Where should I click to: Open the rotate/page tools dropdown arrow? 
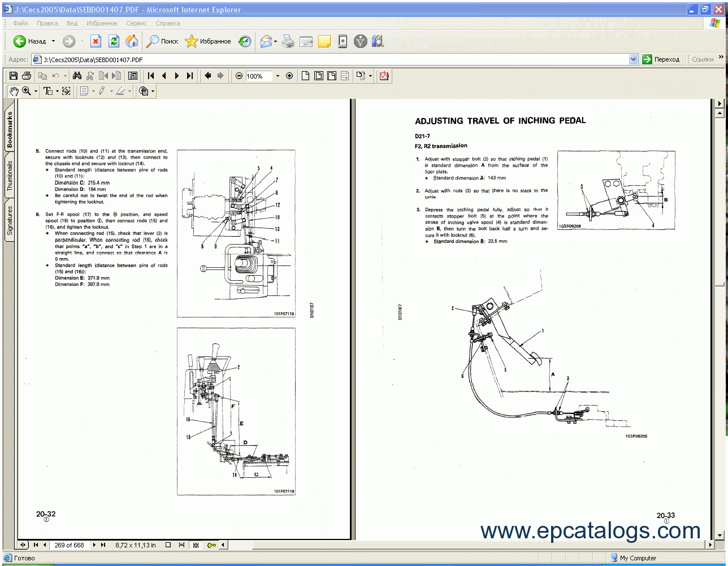click(x=370, y=76)
